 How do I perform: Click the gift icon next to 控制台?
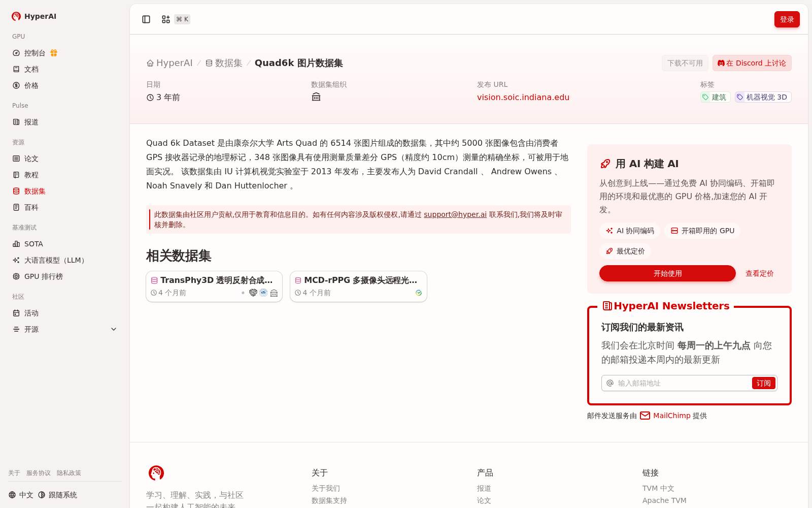(x=54, y=53)
